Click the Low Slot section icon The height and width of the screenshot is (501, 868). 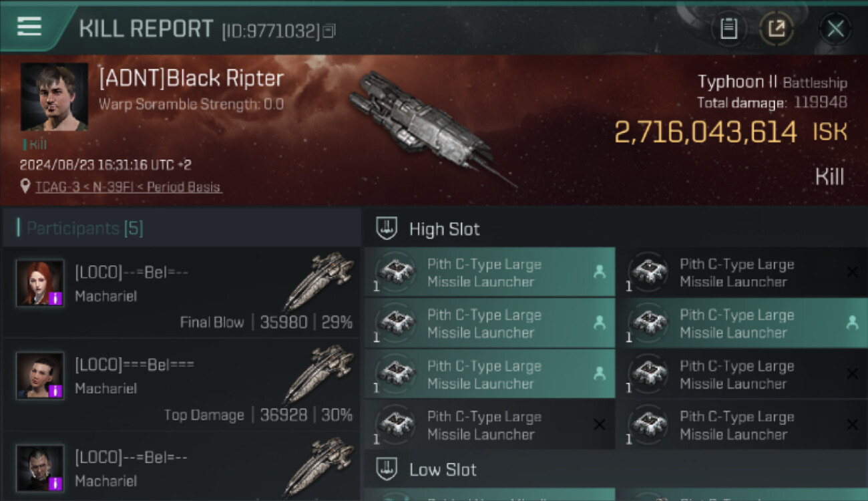point(387,469)
